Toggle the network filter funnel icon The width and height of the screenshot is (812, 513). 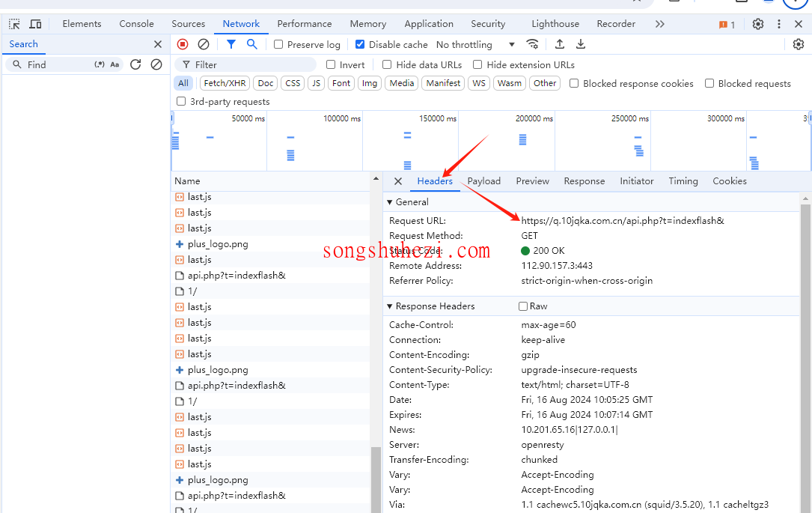(231, 45)
